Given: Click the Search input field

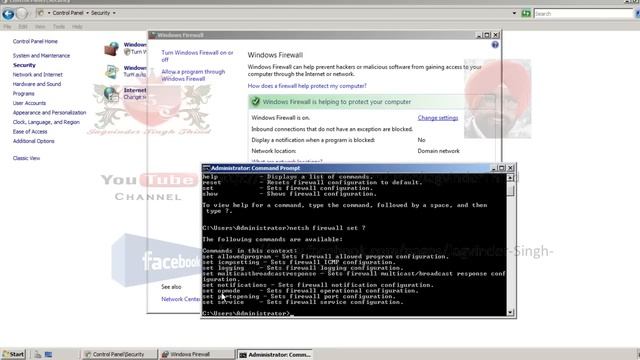Looking at the screenshot, I should (x=584, y=13).
